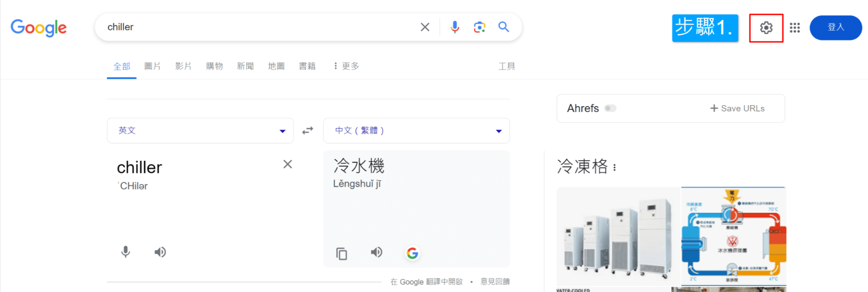Switch to the 圖片 tab
Image resolution: width=868 pixels, height=292 pixels.
pos(152,66)
